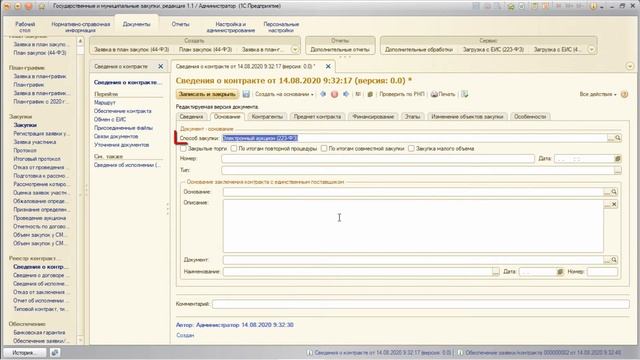Click the red unpost circle icon

point(334,94)
